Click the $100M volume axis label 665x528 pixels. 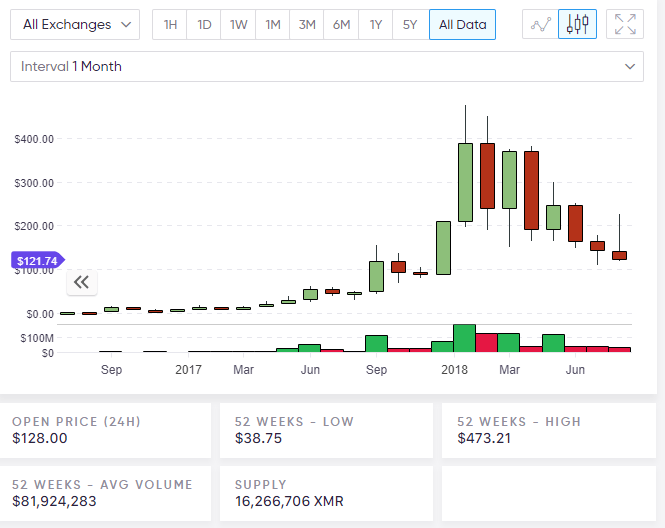click(37, 338)
